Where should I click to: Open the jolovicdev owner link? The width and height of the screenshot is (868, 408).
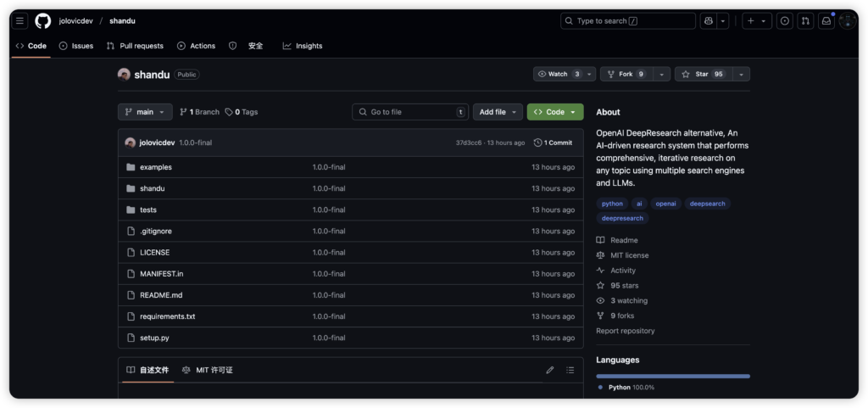point(76,21)
